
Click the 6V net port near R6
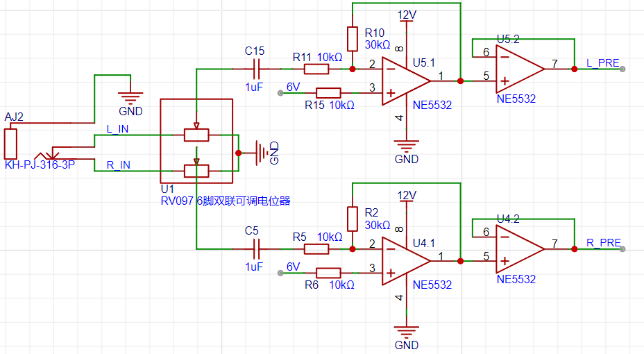click(x=280, y=273)
